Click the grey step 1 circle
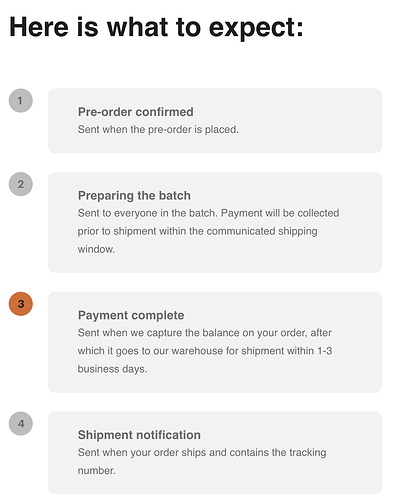The image size is (396, 500). coord(21,100)
